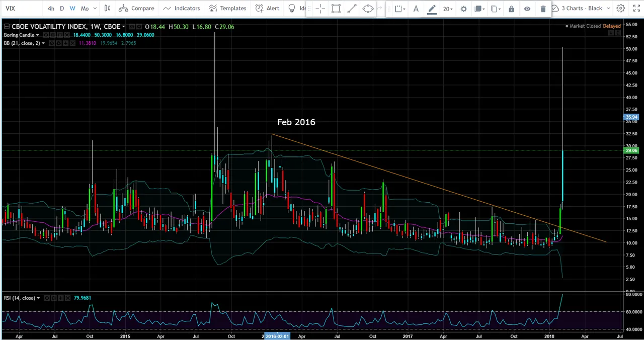644x340 pixels.
Task: Open the Indicators dialog
Action: pos(181,9)
